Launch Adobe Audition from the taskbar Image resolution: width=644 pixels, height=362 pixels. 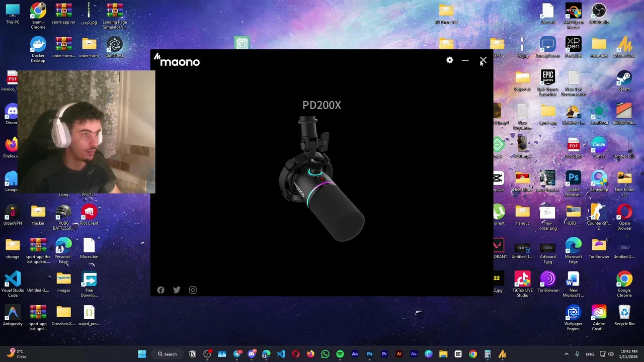pos(414,354)
